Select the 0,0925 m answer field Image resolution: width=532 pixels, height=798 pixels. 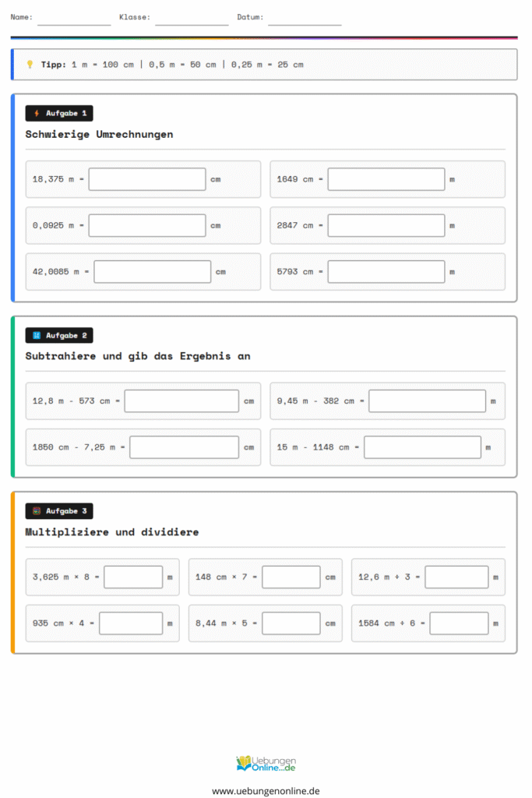click(147, 225)
